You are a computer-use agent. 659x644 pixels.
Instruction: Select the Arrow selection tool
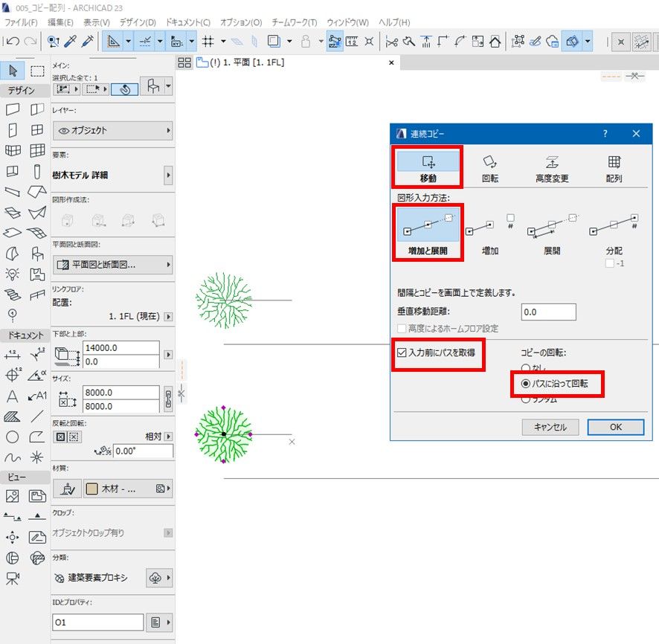pyautogui.click(x=13, y=71)
